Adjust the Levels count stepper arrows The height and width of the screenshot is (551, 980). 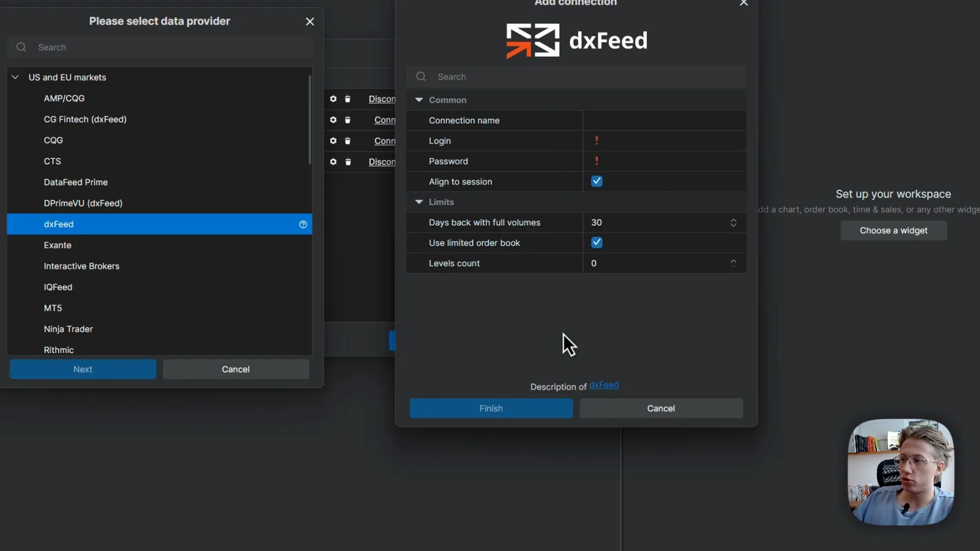(x=733, y=263)
